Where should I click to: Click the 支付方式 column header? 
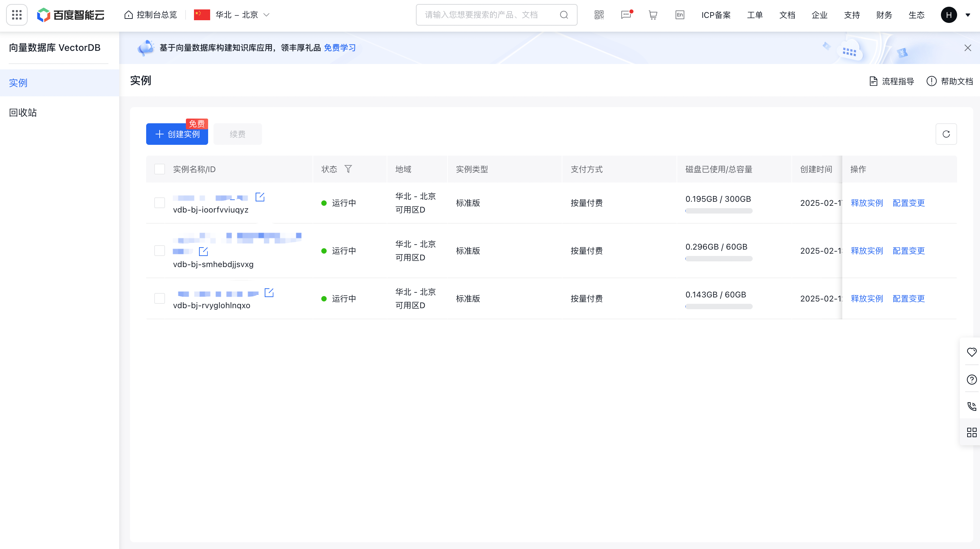pyautogui.click(x=586, y=169)
